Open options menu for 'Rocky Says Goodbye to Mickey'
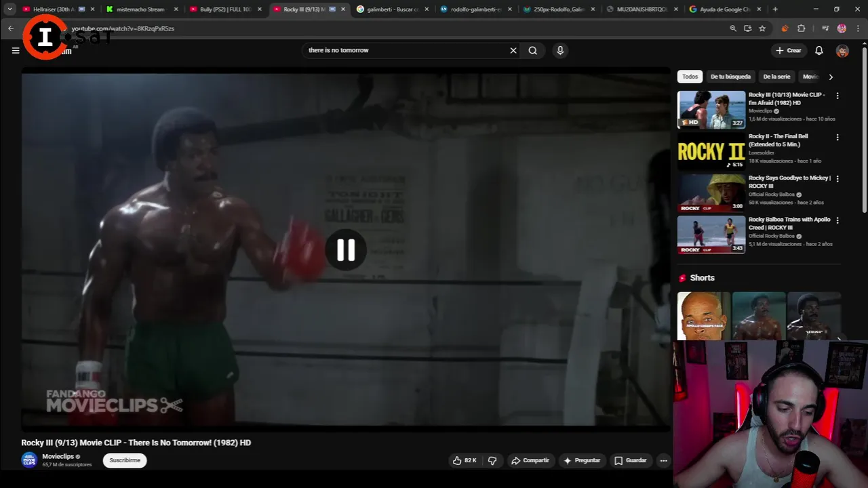 (837, 179)
